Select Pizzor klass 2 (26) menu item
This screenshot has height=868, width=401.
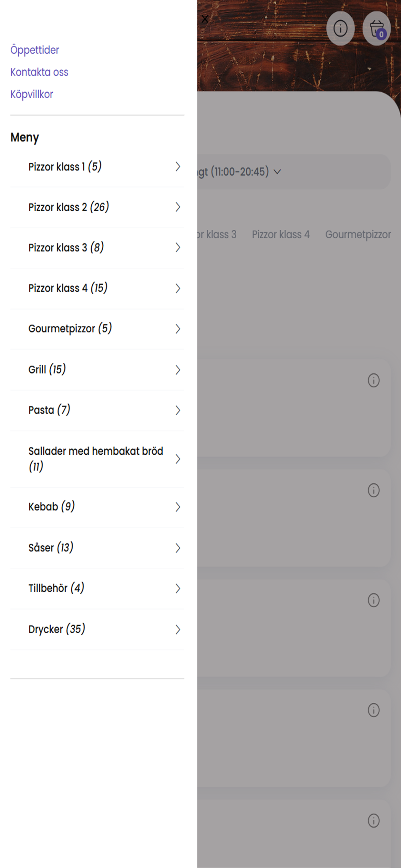(98, 207)
